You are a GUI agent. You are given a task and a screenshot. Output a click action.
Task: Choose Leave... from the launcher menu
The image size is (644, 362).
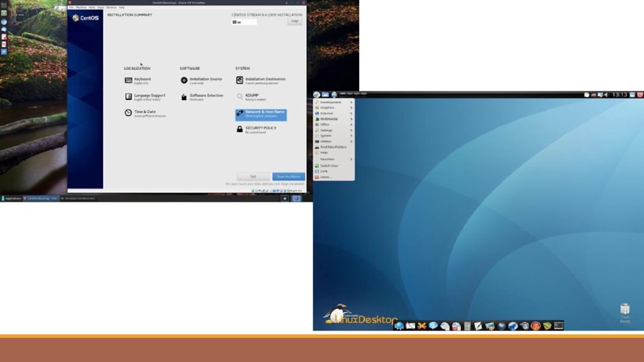(x=333, y=177)
